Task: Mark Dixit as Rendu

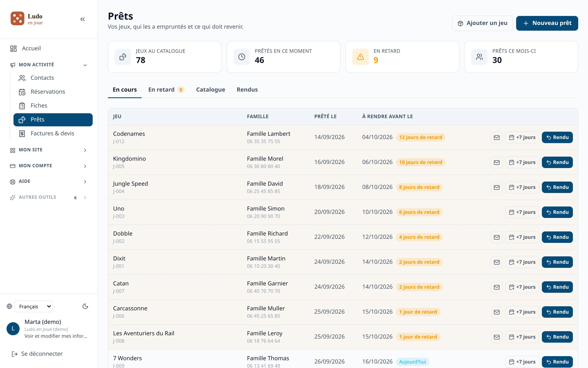Action: point(557,262)
